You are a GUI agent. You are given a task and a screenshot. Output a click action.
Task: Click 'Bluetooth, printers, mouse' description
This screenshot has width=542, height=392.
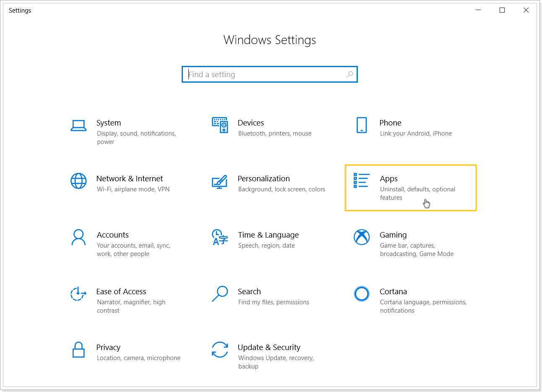click(275, 133)
